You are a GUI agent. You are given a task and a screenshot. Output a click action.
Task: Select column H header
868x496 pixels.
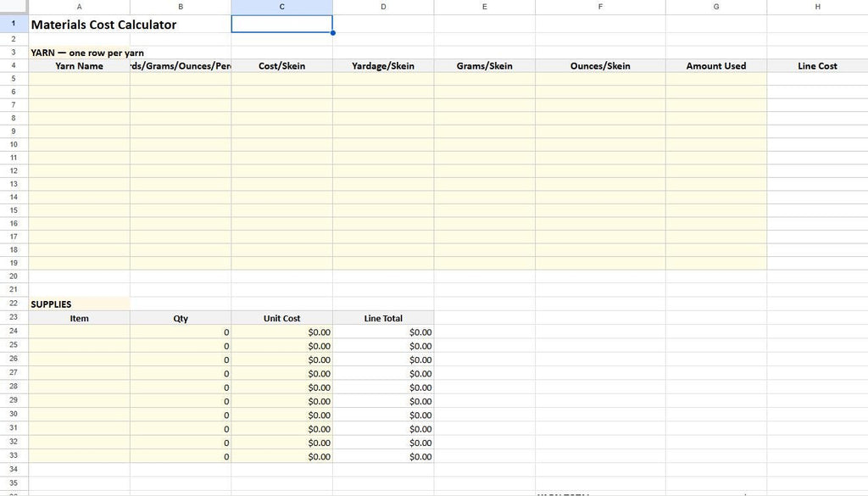point(817,7)
